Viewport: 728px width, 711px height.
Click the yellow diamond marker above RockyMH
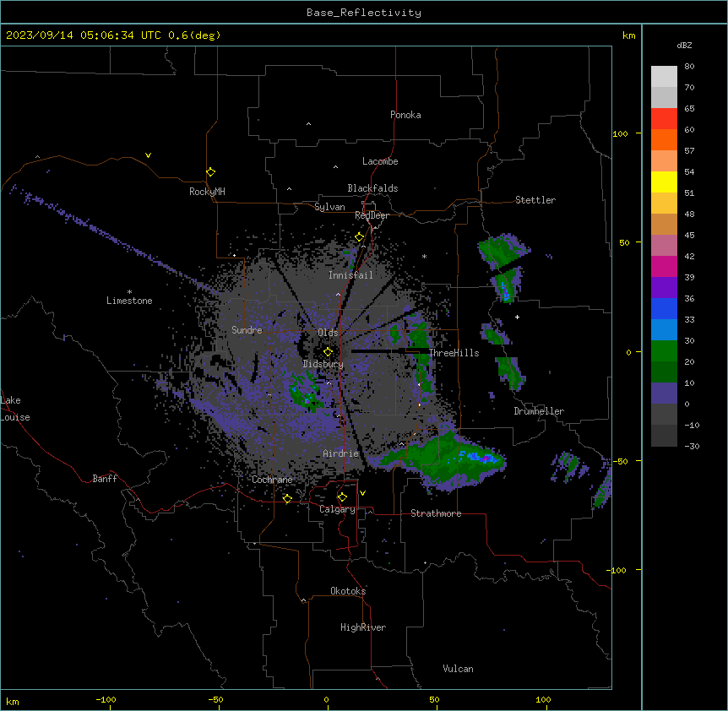point(211,172)
